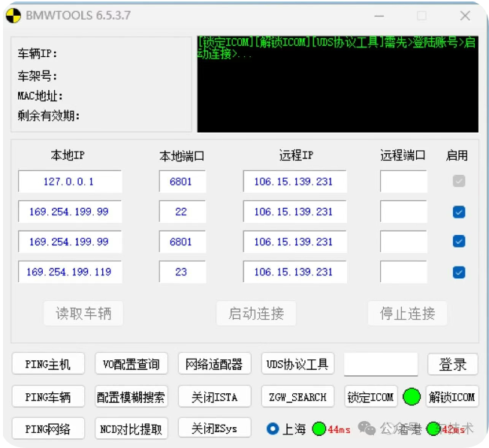Click empty remote port field in first row
The image size is (489, 448).
(403, 182)
